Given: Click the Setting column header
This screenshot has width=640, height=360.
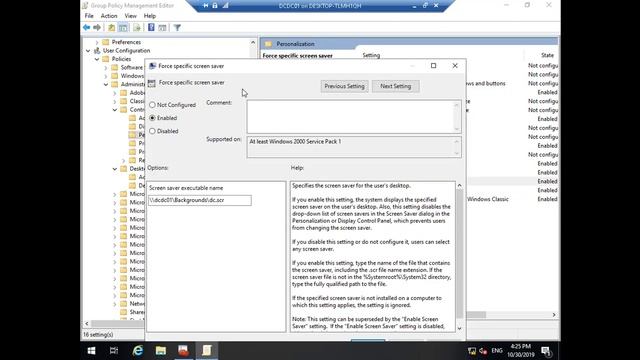Looking at the screenshot, I should tap(371, 55).
